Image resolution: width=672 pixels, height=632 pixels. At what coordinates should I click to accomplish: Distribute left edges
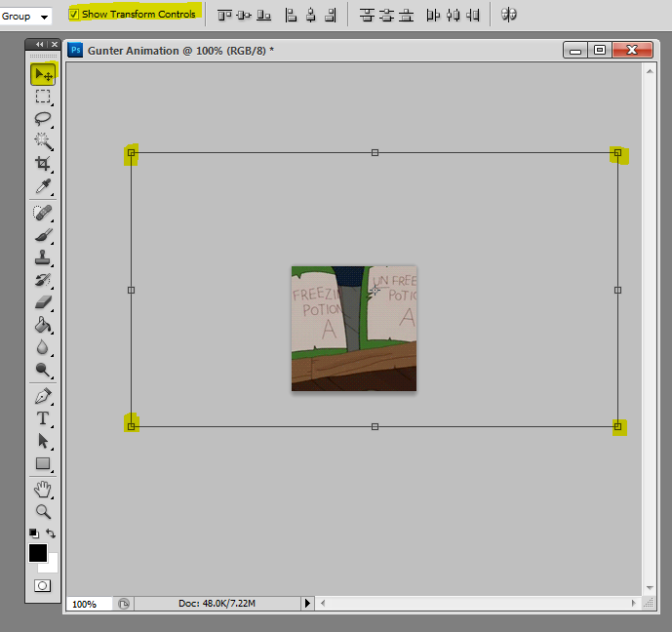pyautogui.click(x=433, y=16)
